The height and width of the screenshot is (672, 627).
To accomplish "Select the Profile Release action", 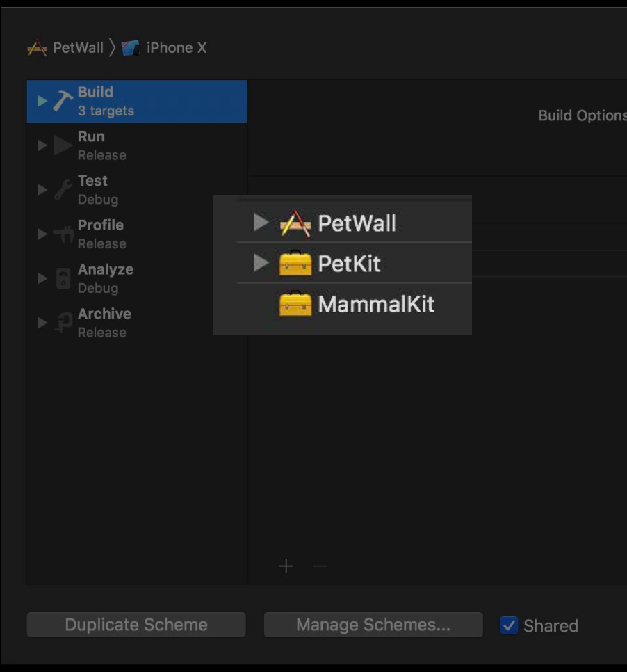I will pos(137,234).
